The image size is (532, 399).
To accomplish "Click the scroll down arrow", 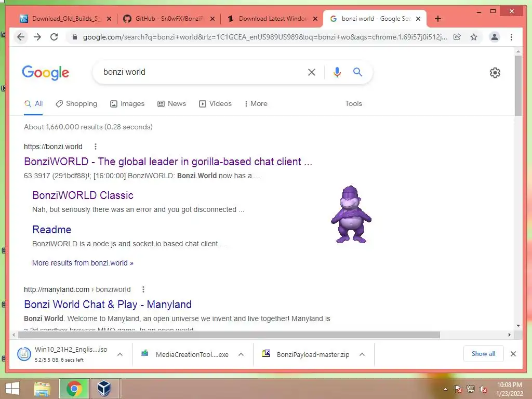I will 518,326.
